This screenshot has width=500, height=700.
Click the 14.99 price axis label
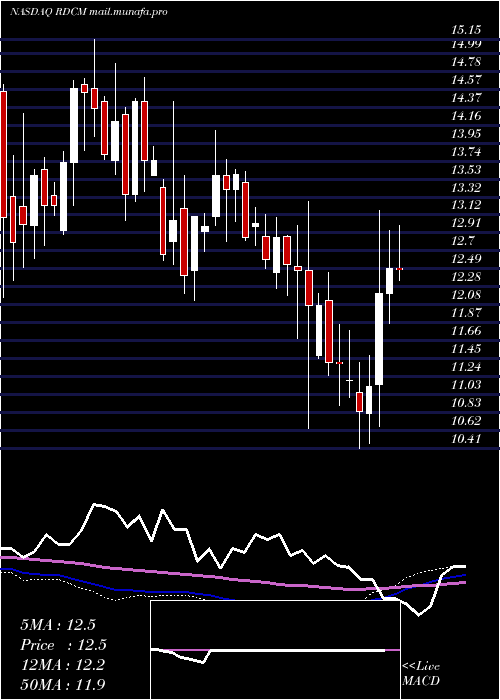466,44
